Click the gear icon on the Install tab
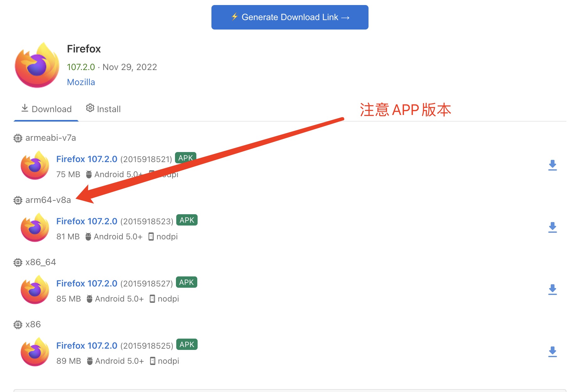 pos(90,108)
